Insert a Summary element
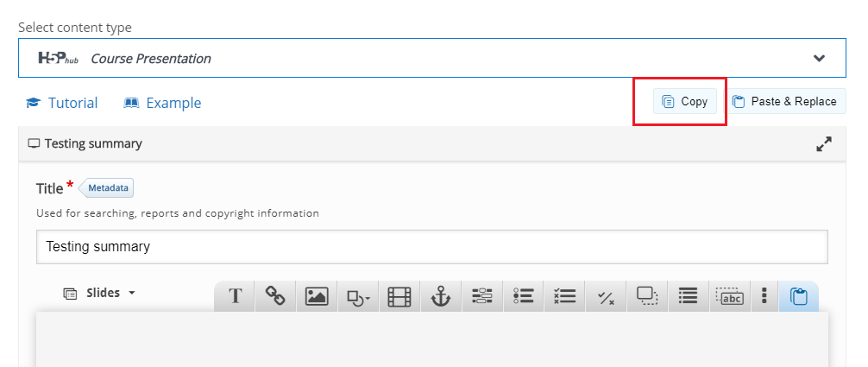Screen dimensions: 868x367 point(688,296)
